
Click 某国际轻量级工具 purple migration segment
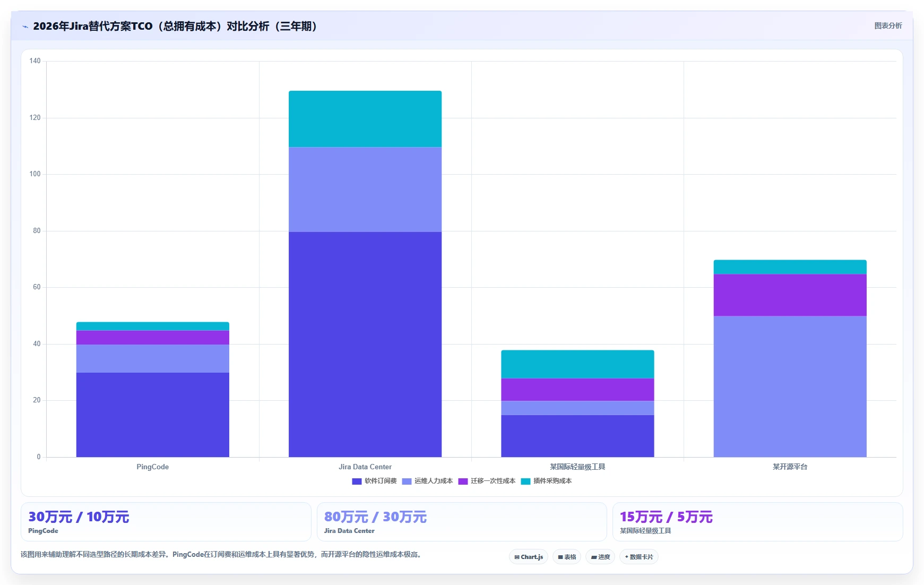click(577, 390)
